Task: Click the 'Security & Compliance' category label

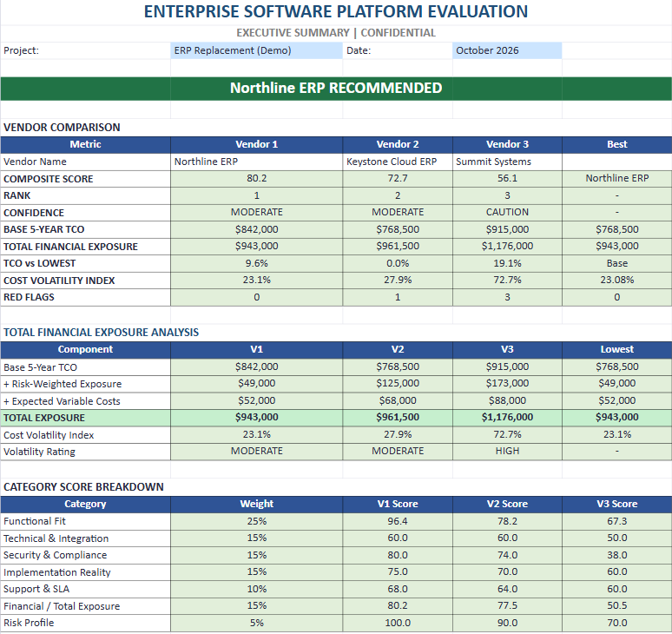Action: (85, 555)
